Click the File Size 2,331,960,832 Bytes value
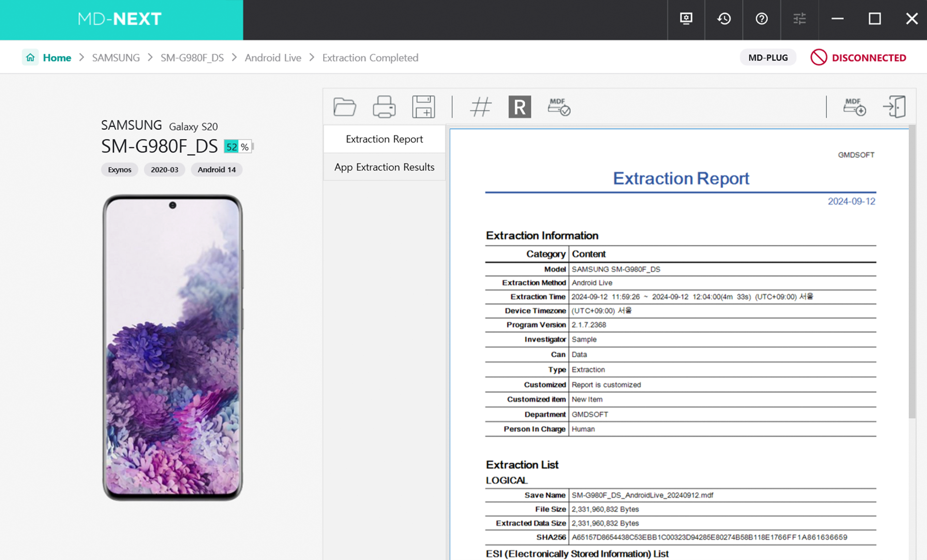Screen dimensions: 927x560 point(605,509)
